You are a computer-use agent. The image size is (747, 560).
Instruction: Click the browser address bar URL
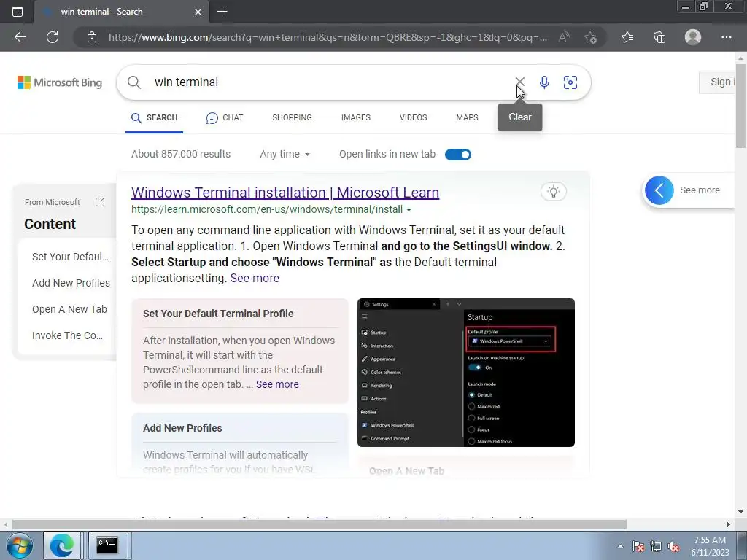click(x=328, y=37)
